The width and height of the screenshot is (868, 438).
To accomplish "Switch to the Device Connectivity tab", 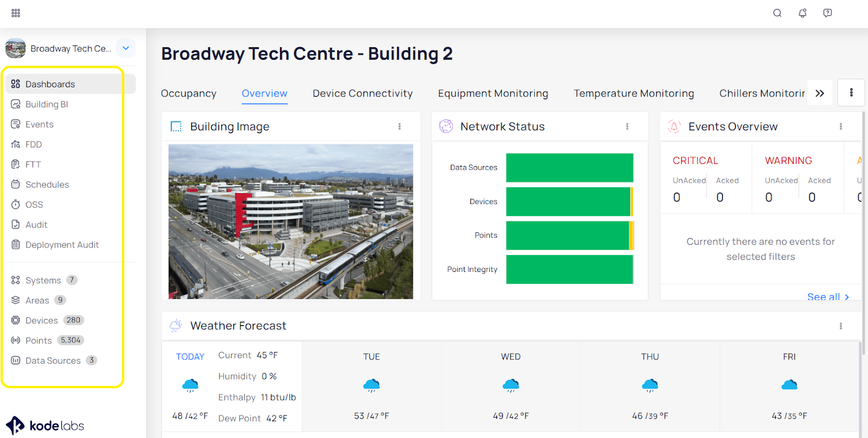I will coord(362,93).
